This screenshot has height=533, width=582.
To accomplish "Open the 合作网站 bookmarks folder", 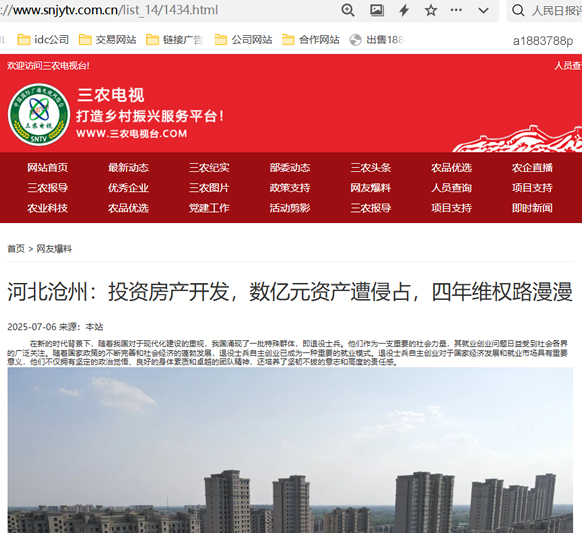I will [311, 39].
